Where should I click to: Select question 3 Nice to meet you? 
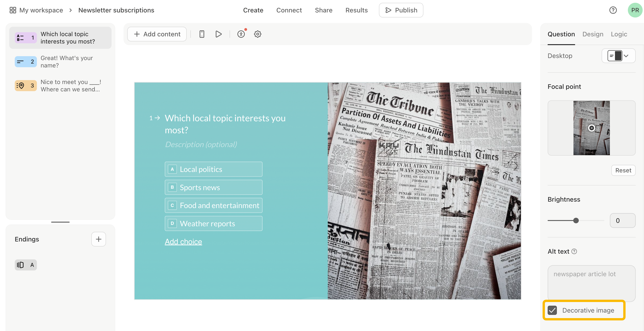click(x=60, y=86)
